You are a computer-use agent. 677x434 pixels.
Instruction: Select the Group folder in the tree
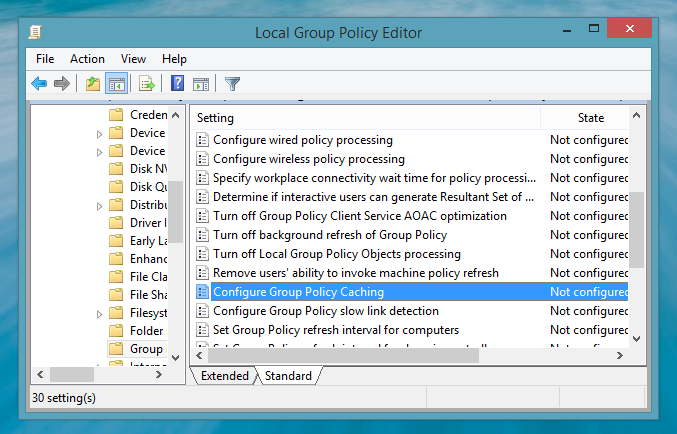146,349
